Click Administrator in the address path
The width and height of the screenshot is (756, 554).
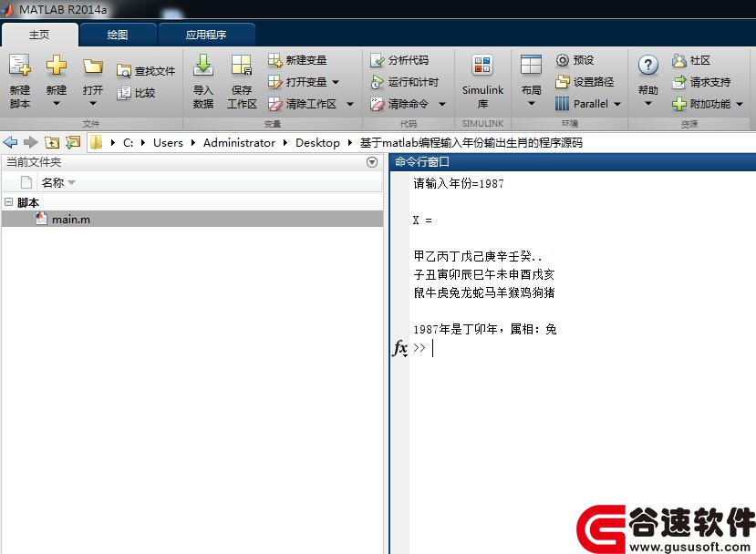point(239,142)
